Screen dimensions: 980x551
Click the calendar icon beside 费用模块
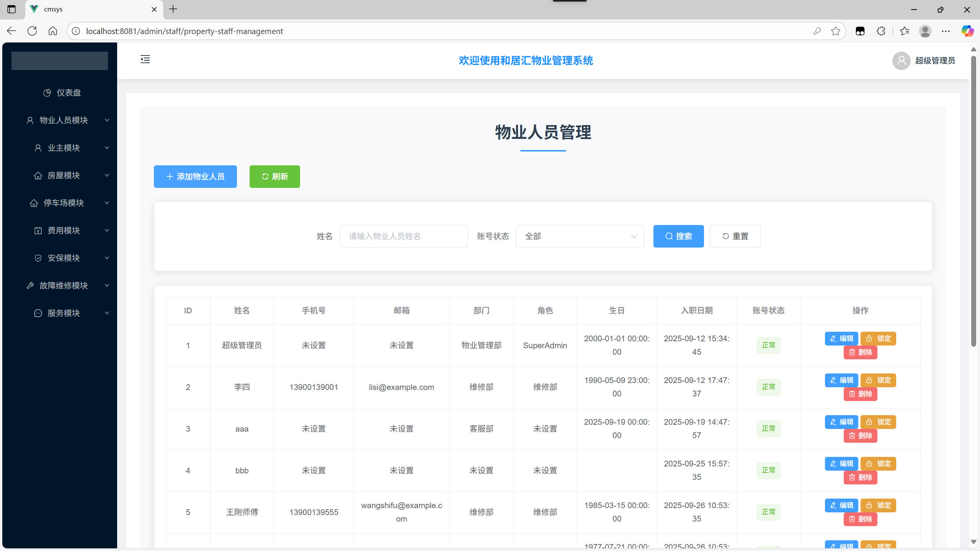[38, 230]
